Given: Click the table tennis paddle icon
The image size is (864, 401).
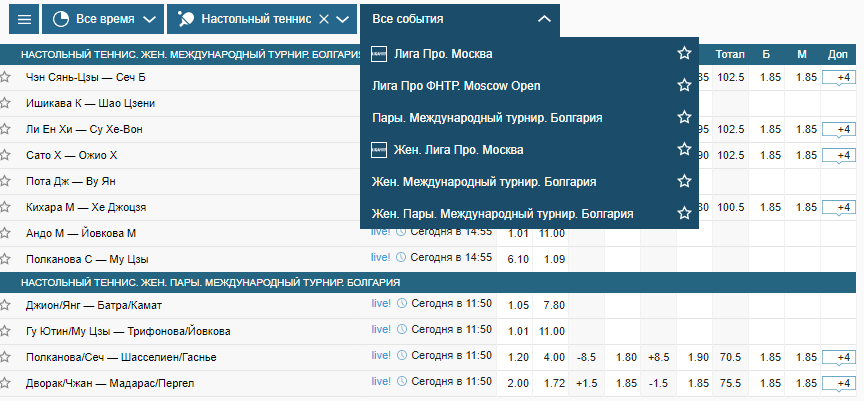Looking at the screenshot, I should 185,19.
